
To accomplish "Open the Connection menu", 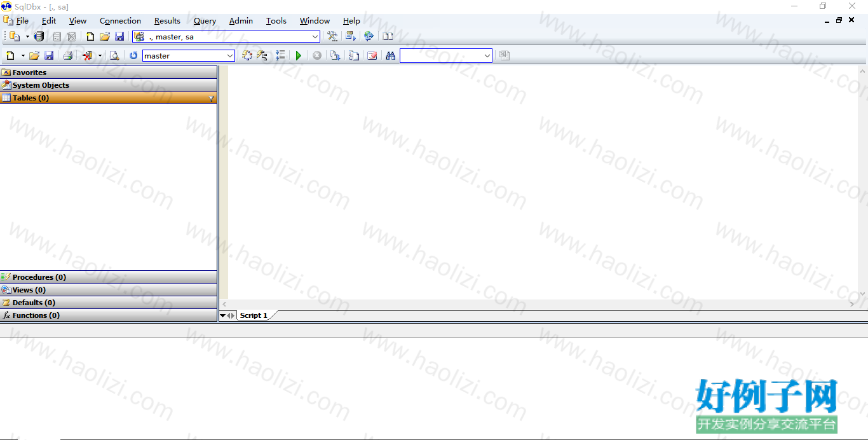I will [120, 21].
